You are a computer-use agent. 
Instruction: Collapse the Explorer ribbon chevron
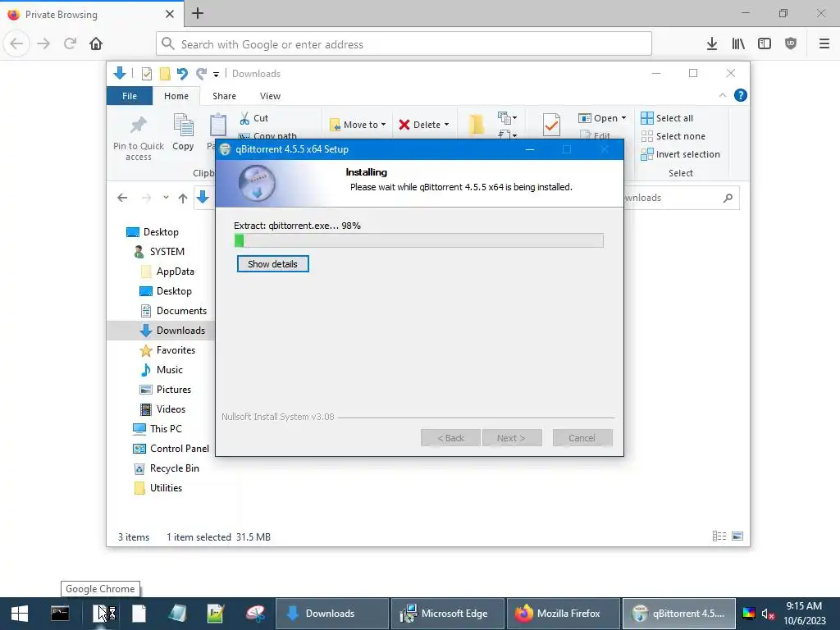722,95
